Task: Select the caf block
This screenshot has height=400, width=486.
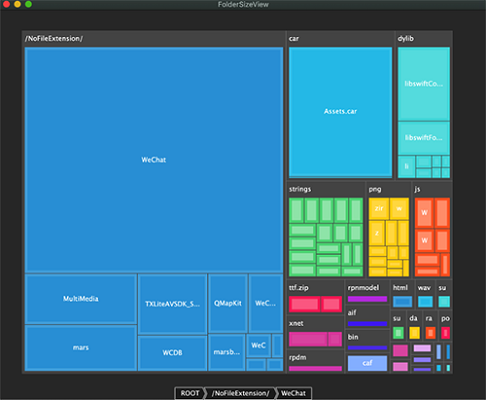Action: 367,363
